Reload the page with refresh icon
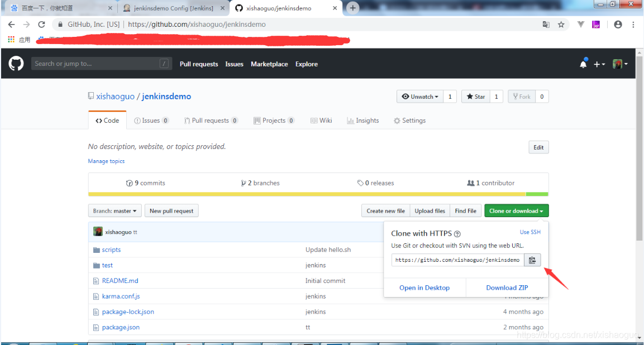 pos(41,24)
